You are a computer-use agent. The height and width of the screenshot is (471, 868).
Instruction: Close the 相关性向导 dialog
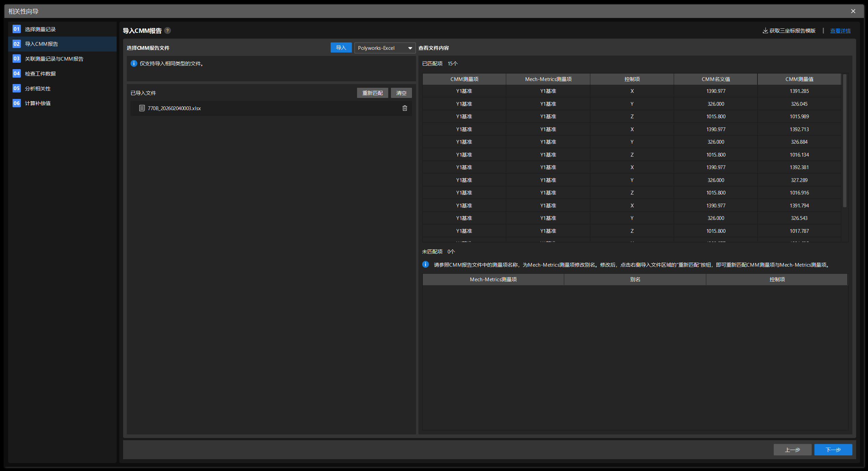[853, 11]
